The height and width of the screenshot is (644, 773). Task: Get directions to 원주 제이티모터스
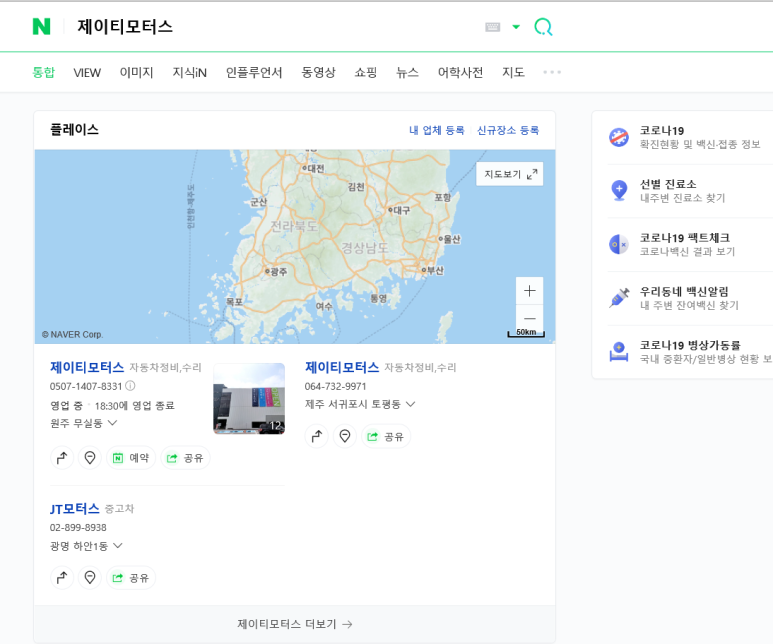(62, 458)
